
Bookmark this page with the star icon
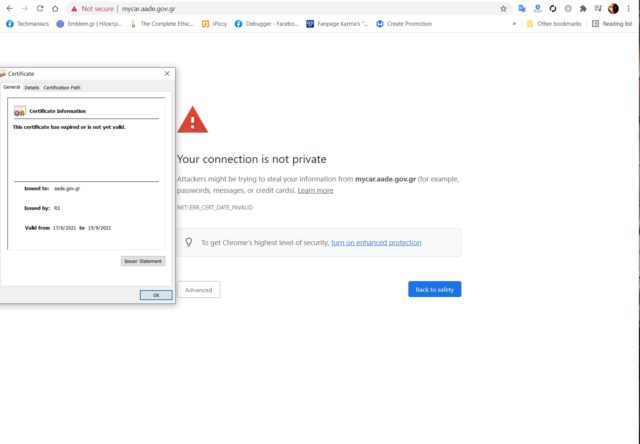coord(503,9)
